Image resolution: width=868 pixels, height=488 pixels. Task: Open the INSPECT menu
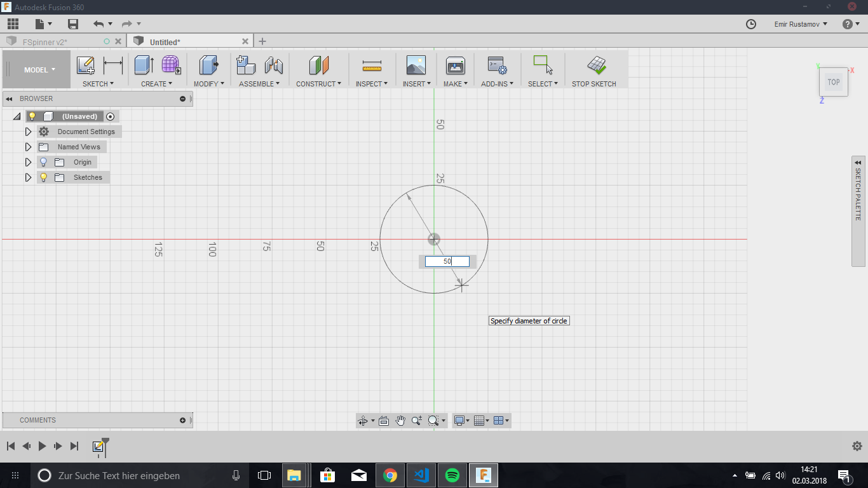(x=371, y=84)
